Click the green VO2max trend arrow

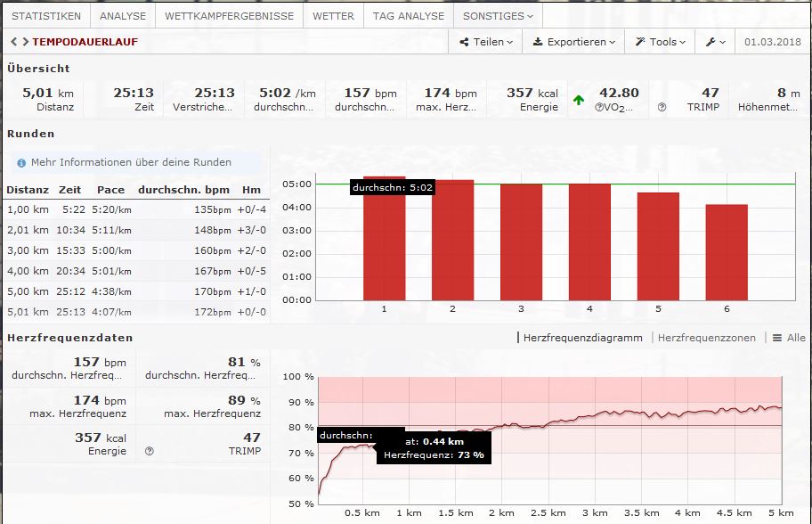pyautogui.click(x=579, y=100)
